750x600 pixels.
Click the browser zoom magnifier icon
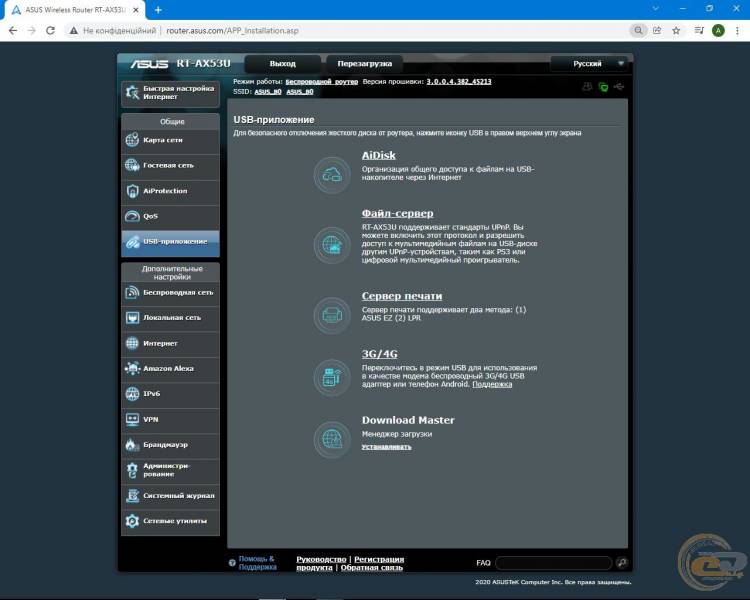coord(638,31)
